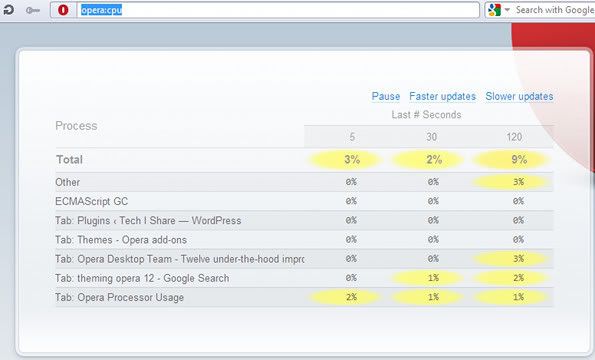The image size is (595, 360).
Task: Click the Google search engine icon
Action: pyautogui.click(x=494, y=10)
